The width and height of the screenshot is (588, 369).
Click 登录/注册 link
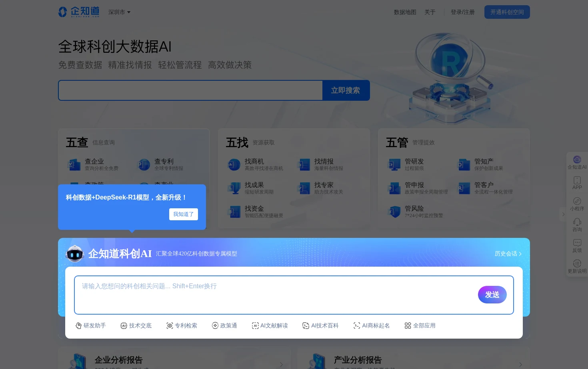point(462,12)
